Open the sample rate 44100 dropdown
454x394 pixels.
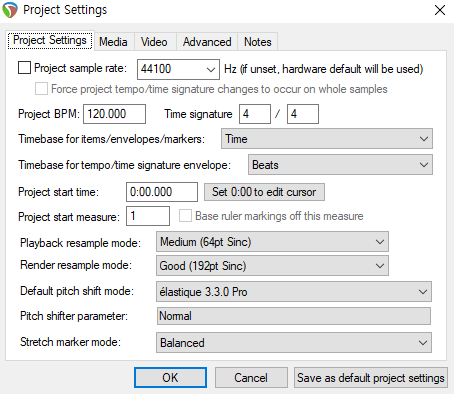tap(178, 69)
